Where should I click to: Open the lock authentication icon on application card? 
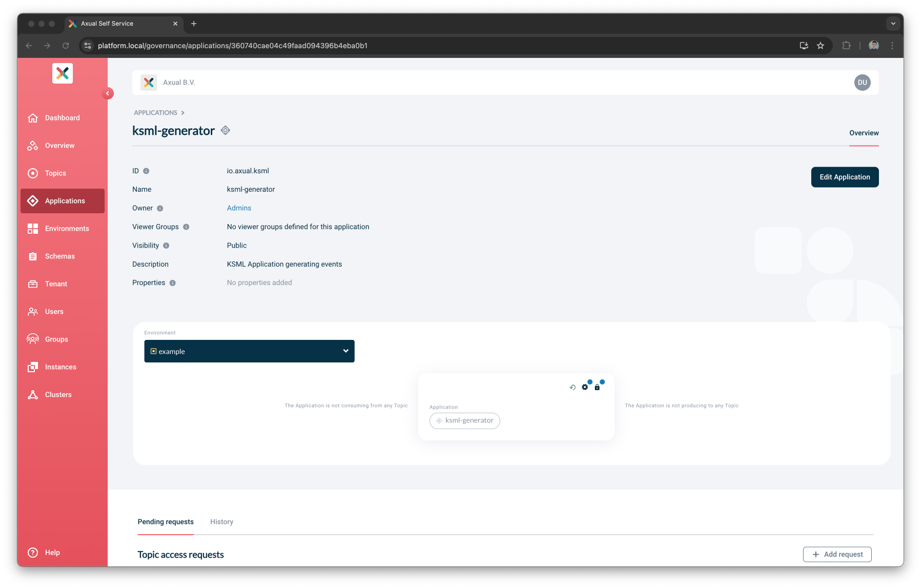point(597,387)
